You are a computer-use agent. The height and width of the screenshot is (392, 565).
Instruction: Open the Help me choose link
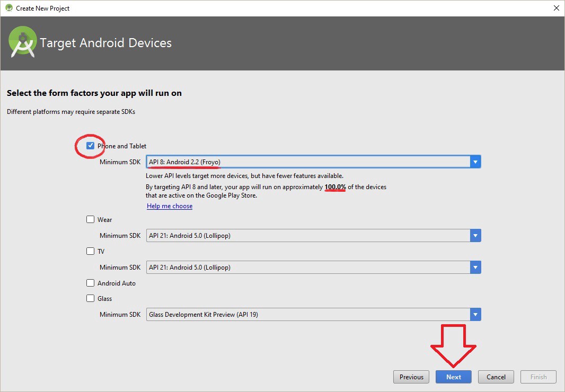coord(170,206)
